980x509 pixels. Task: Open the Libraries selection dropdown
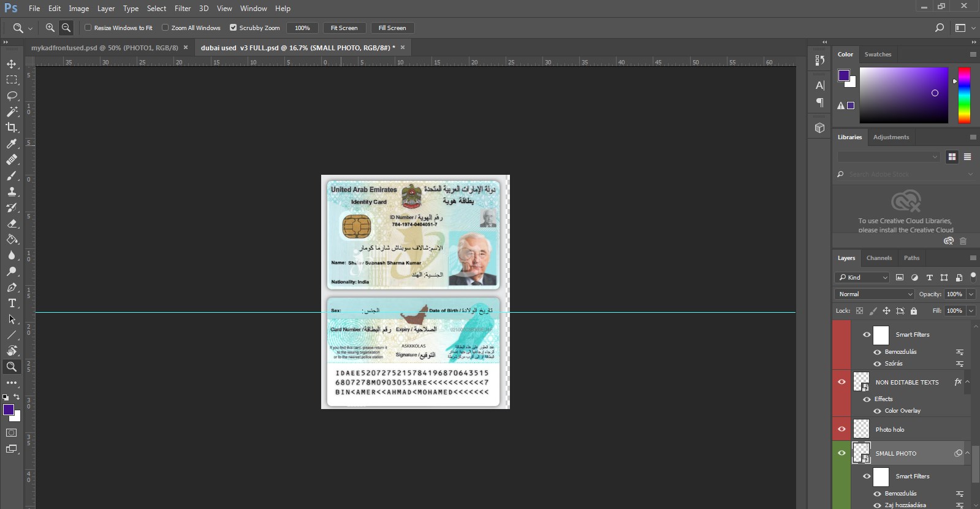pos(888,157)
